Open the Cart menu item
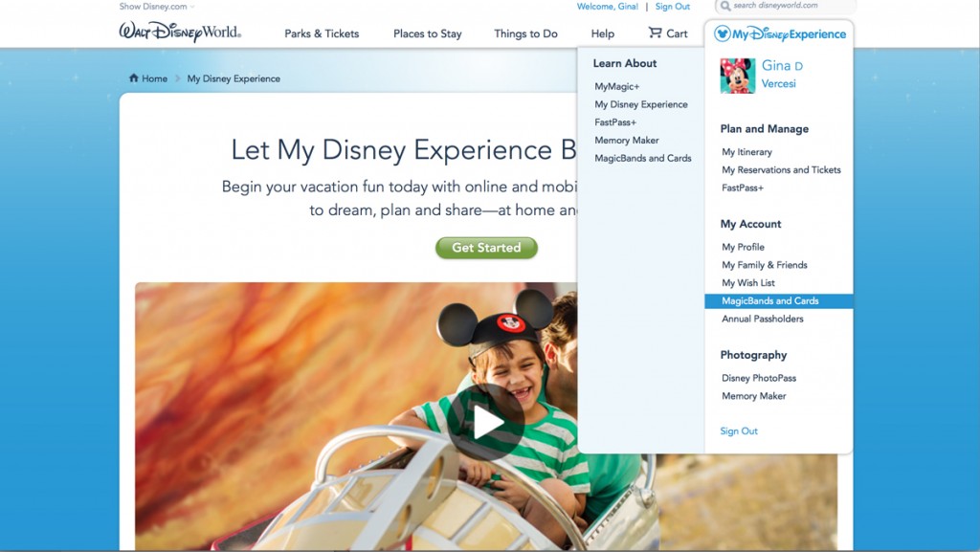This screenshot has height=552, width=980. tap(667, 33)
